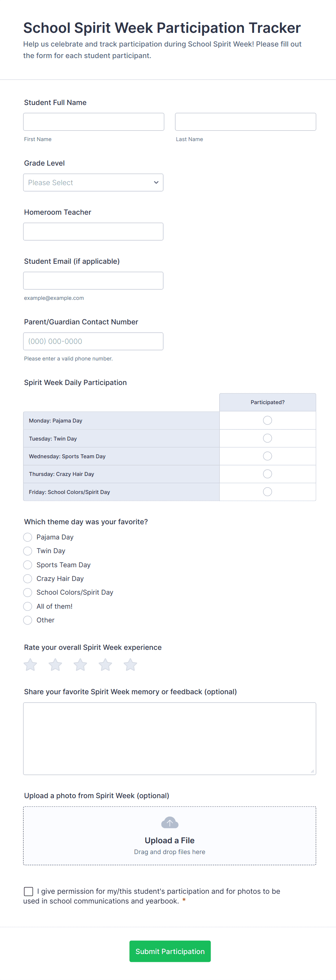This screenshot has height=980, width=336.
Task: Click the cloud upload icon
Action: click(169, 823)
